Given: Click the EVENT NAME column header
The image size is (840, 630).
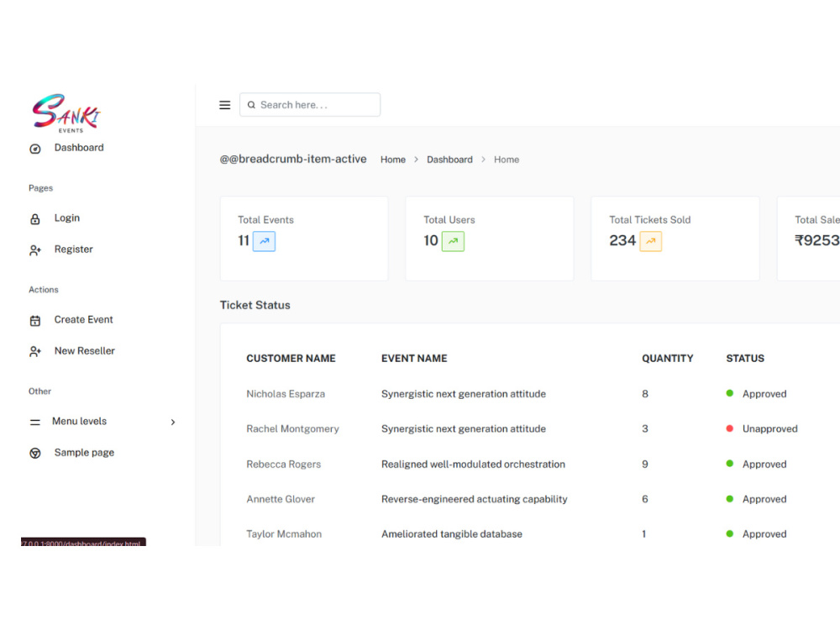Looking at the screenshot, I should (x=414, y=359).
